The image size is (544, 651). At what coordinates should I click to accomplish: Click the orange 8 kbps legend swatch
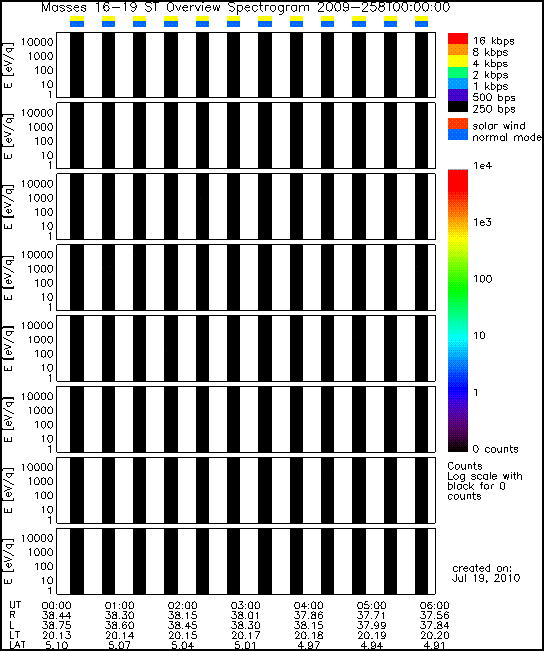coord(458,50)
